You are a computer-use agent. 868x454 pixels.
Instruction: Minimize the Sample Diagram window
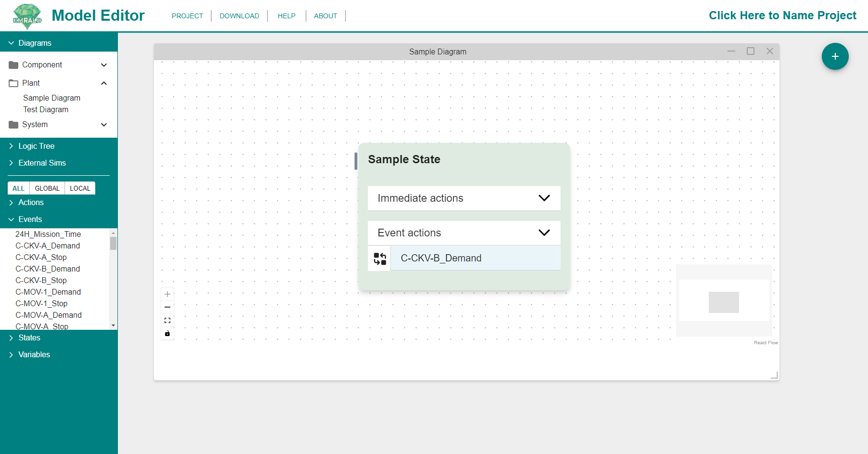coord(731,51)
